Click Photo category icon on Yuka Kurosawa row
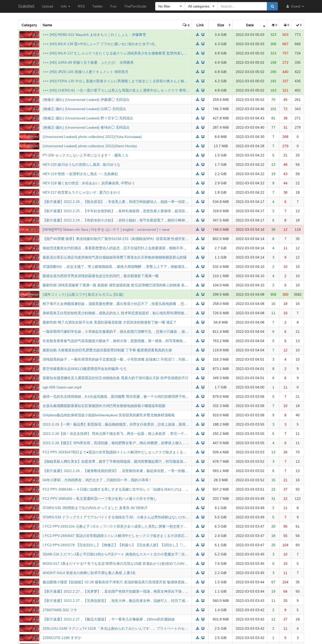 pos(29,137)
